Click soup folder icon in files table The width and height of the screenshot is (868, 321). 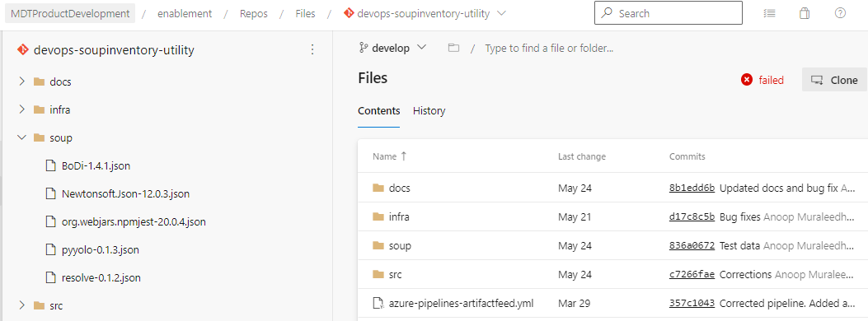click(x=378, y=245)
